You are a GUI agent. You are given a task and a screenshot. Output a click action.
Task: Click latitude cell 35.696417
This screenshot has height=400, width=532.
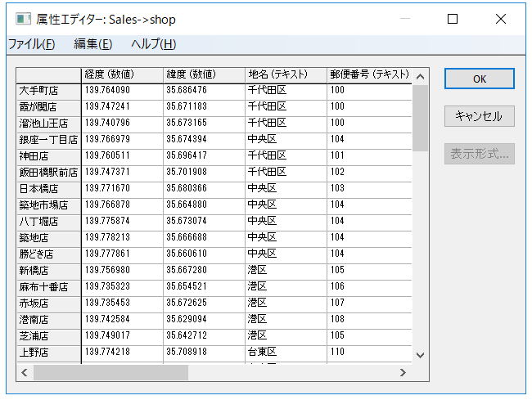point(204,157)
